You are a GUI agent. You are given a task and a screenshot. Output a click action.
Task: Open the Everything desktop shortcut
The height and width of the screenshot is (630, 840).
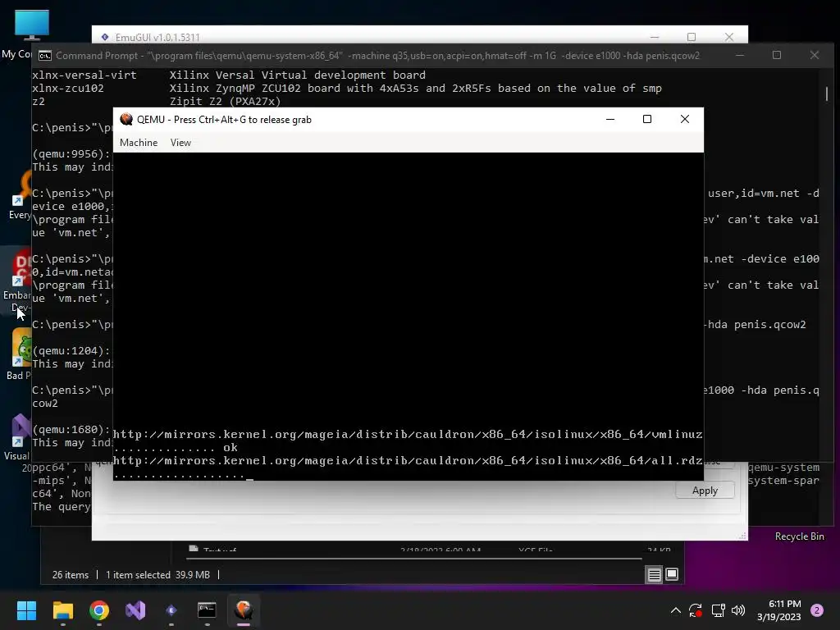tap(20, 195)
